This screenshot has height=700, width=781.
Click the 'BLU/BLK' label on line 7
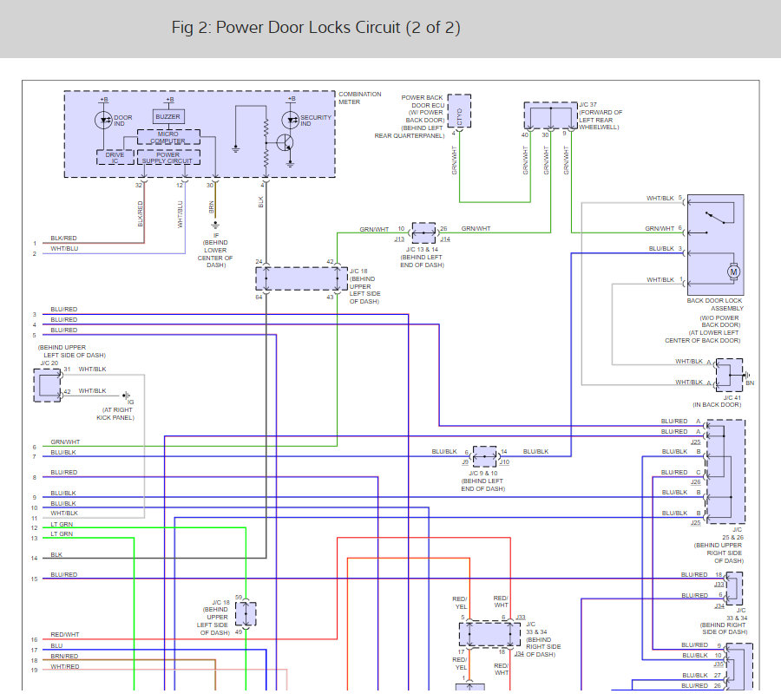coord(63,452)
